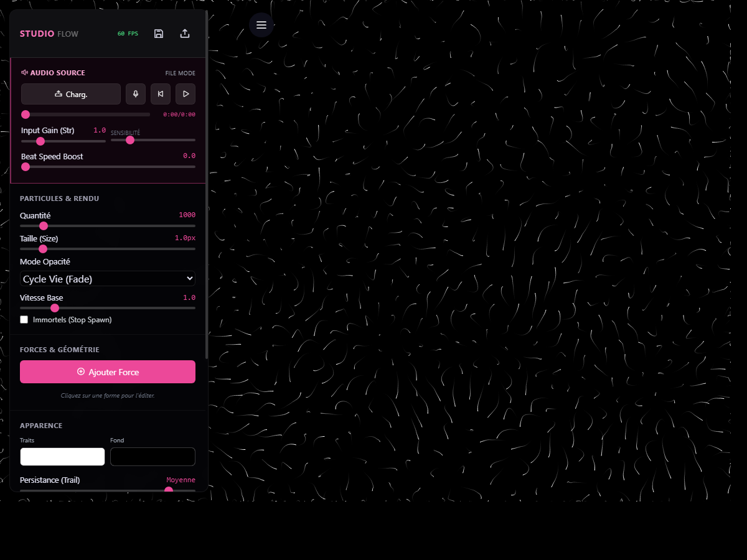Image resolution: width=747 pixels, height=560 pixels.
Task: Enable Immortels (Stop Spawn) checkbox
Action: [x=24, y=319]
